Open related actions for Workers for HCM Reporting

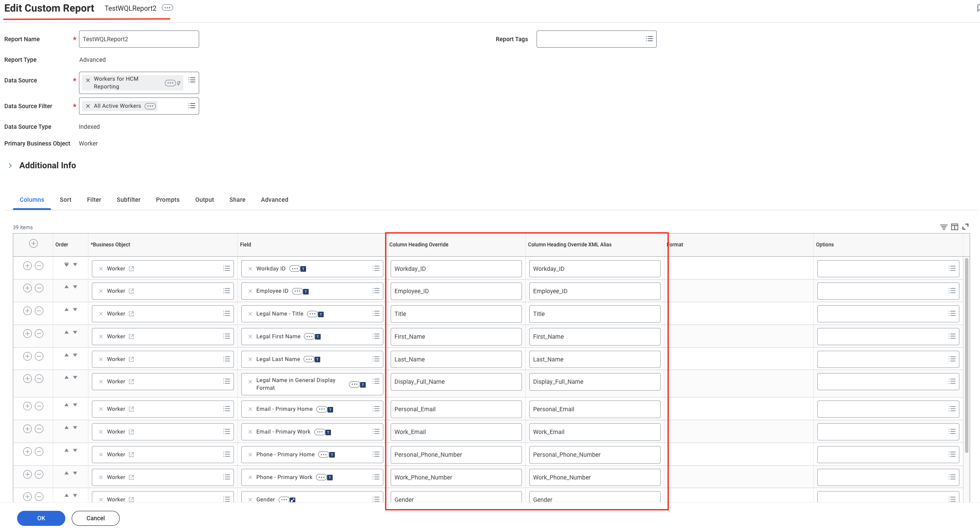[x=170, y=82]
